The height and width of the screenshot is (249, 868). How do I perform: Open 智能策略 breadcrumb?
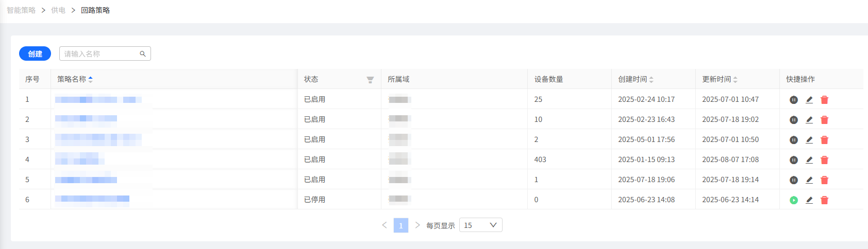pyautogui.click(x=21, y=10)
